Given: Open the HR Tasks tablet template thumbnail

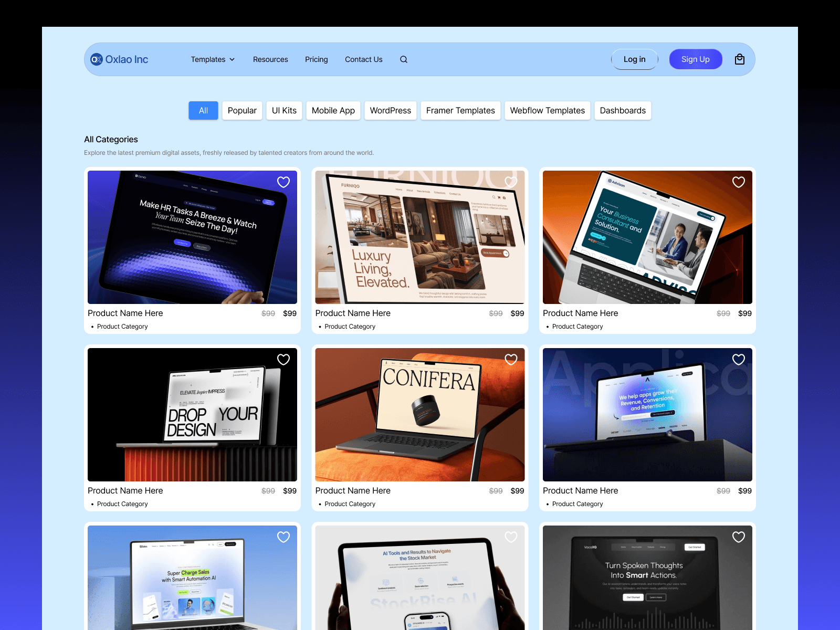Looking at the screenshot, I should click(192, 237).
